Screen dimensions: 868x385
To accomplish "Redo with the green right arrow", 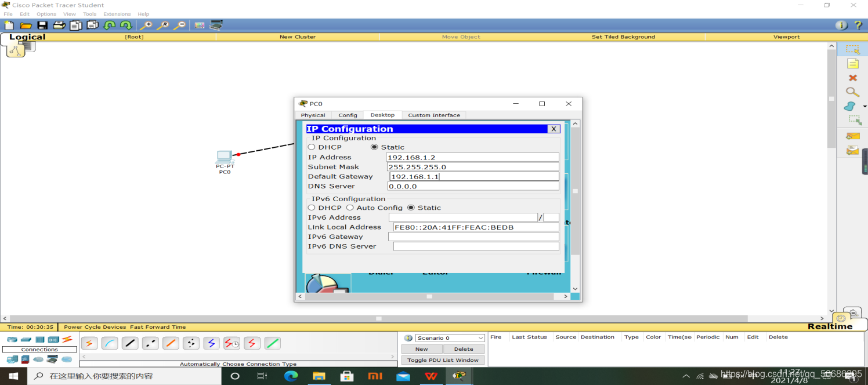I will click(126, 25).
